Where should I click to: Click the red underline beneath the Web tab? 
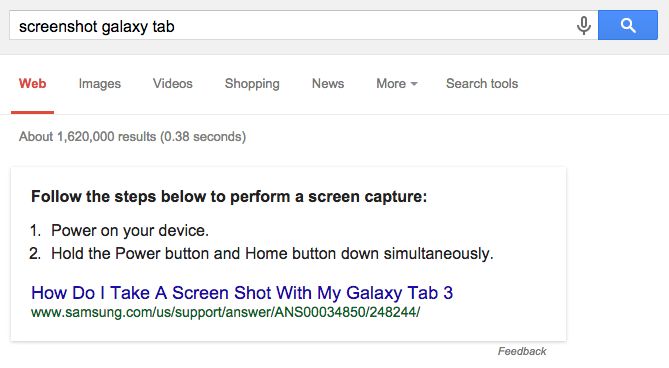pos(32,112)
